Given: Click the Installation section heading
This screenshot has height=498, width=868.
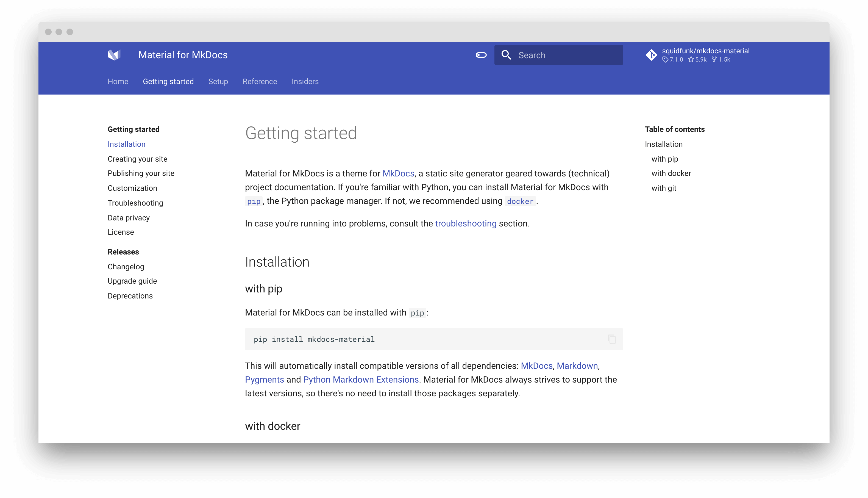Looking at the screenshot, I should click(x=277, y=262).
